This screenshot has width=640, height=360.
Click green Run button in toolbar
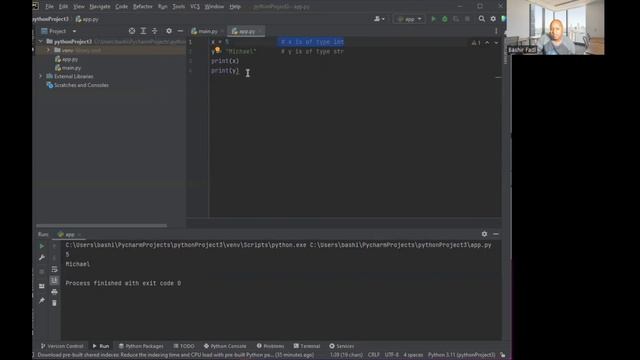(433, 19)
